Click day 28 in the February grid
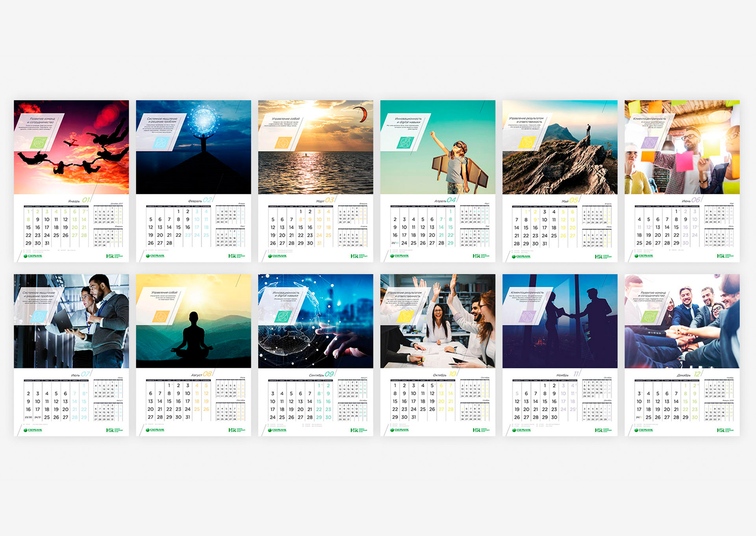The width and height of the screenshot is (756, 536). [169, 243]
